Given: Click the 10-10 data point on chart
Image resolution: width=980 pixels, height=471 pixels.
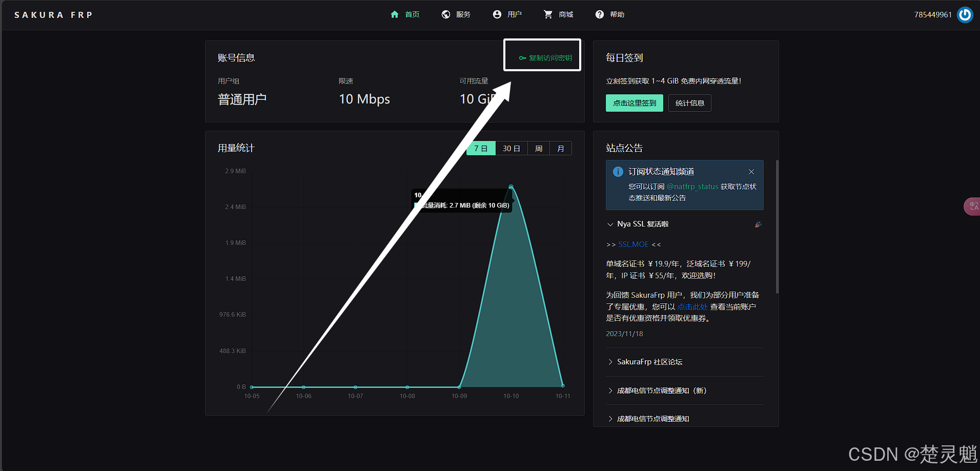Looking at the screenshot, I should tap(511, 187).
